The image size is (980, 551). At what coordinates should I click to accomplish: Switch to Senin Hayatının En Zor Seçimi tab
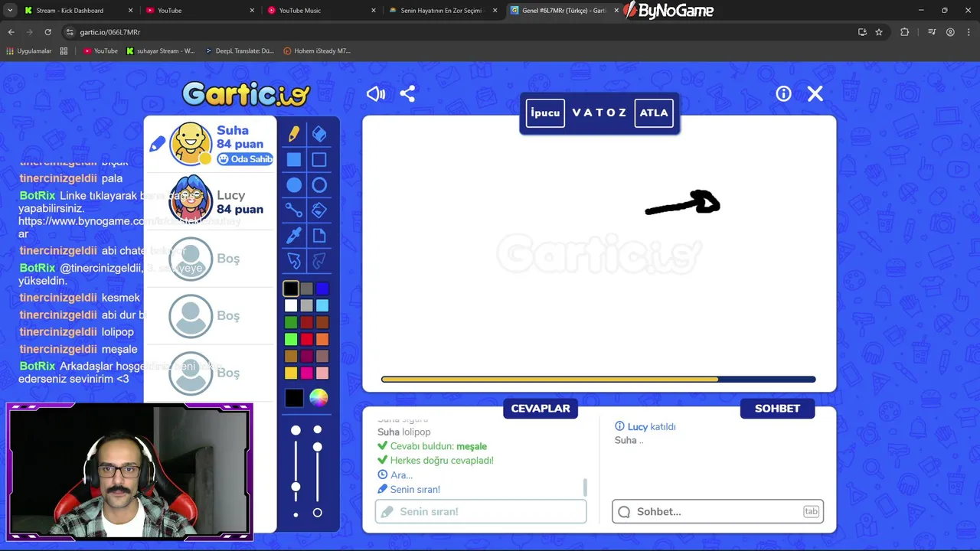[x=442, y=11]
